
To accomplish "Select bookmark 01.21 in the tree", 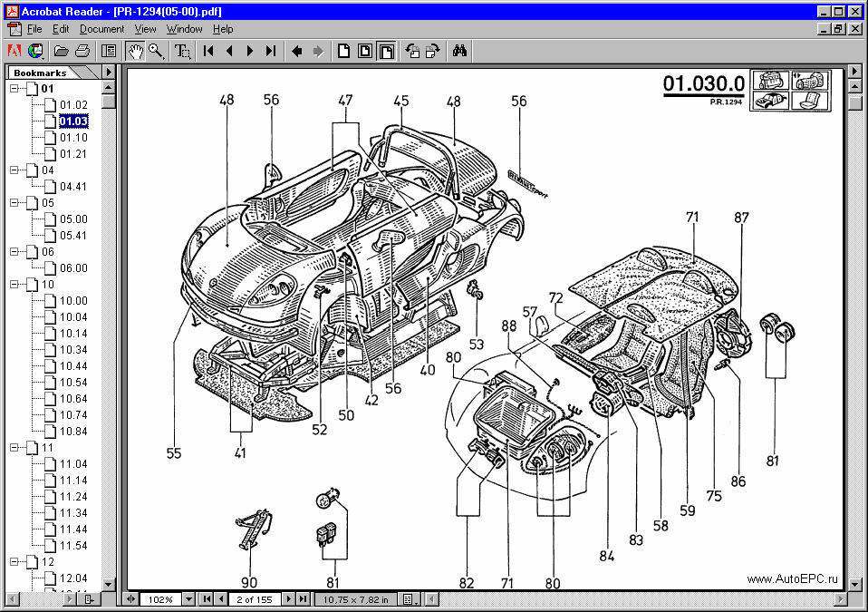I will click(75, 154).
